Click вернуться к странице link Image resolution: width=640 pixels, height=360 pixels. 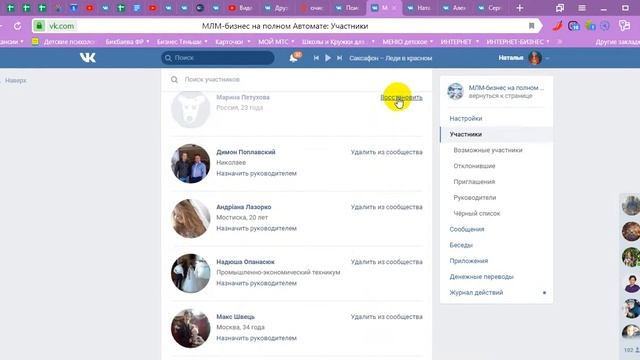500,96
